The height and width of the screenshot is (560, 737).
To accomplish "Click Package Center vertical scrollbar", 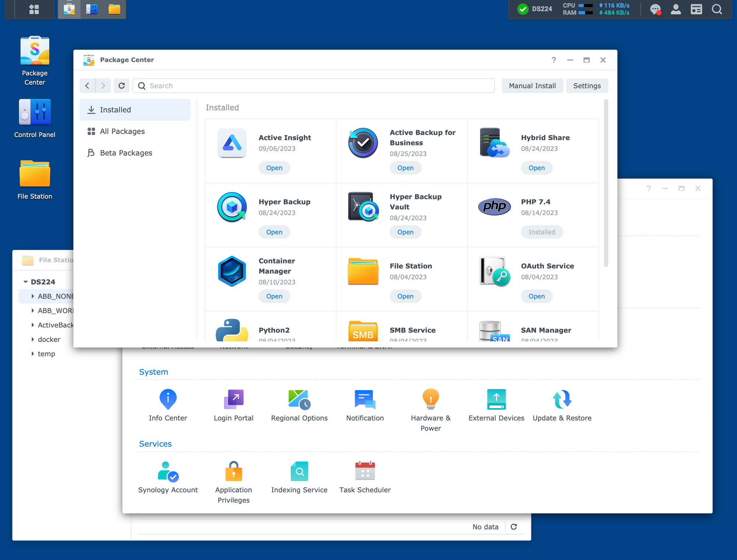I will [606, 182].
